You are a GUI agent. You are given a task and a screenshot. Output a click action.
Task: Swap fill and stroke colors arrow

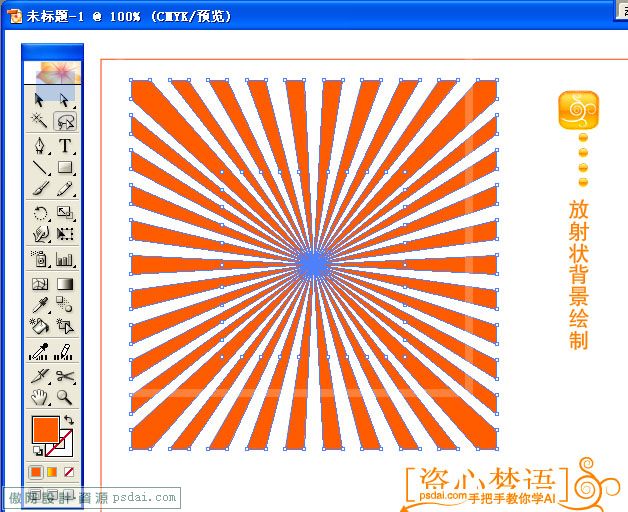tap(69, 420)
